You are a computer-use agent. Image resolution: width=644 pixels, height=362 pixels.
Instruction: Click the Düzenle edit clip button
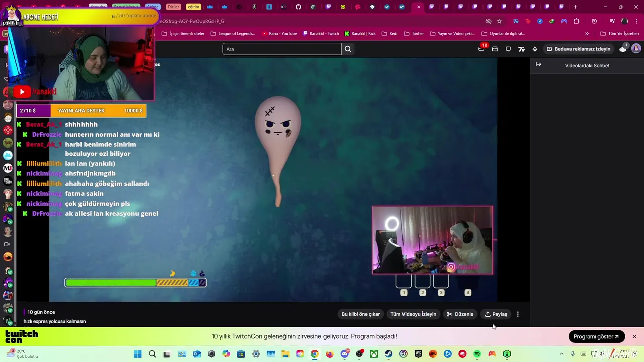[x=460, y=314]
